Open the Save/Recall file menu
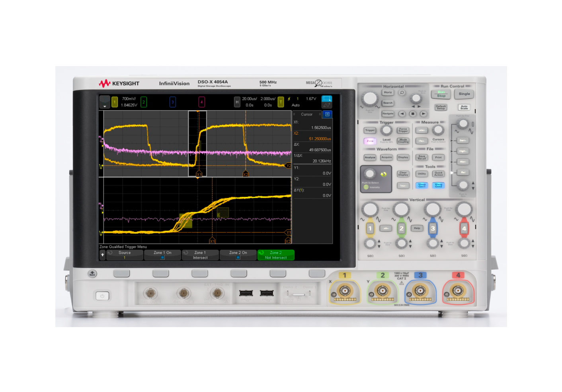This screenshot has width=562, height=392. point(423,157)
